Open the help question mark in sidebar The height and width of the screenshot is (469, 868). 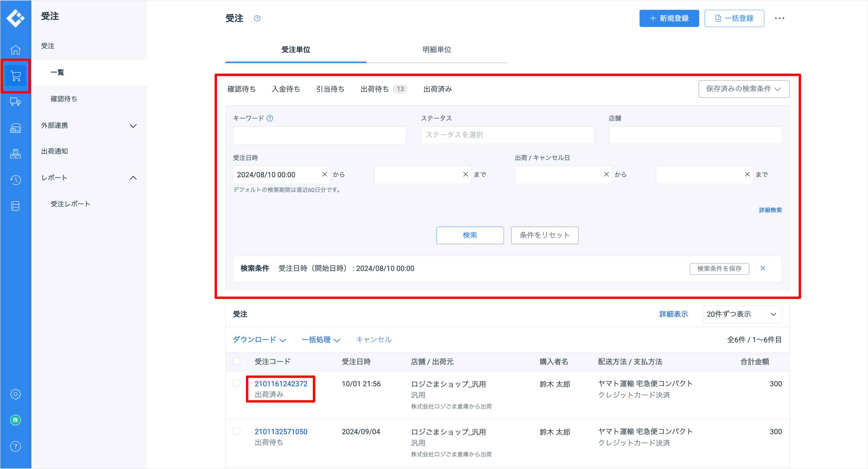point(15,446)
